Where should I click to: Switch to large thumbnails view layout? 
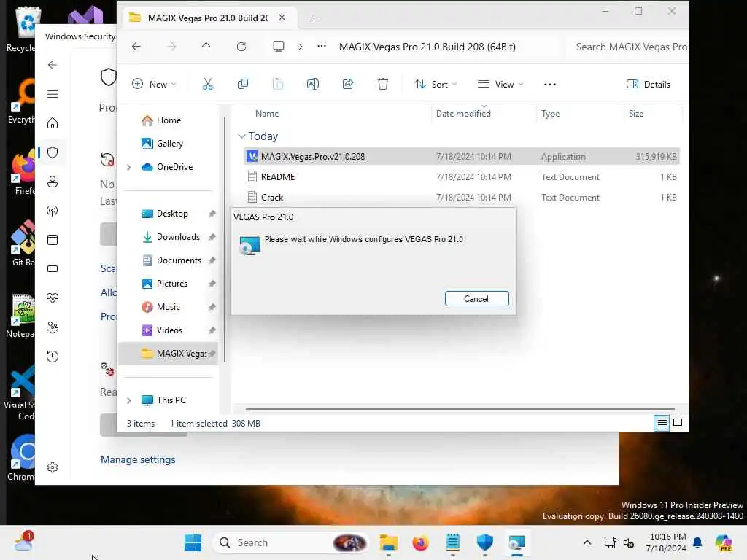point(678,423)
